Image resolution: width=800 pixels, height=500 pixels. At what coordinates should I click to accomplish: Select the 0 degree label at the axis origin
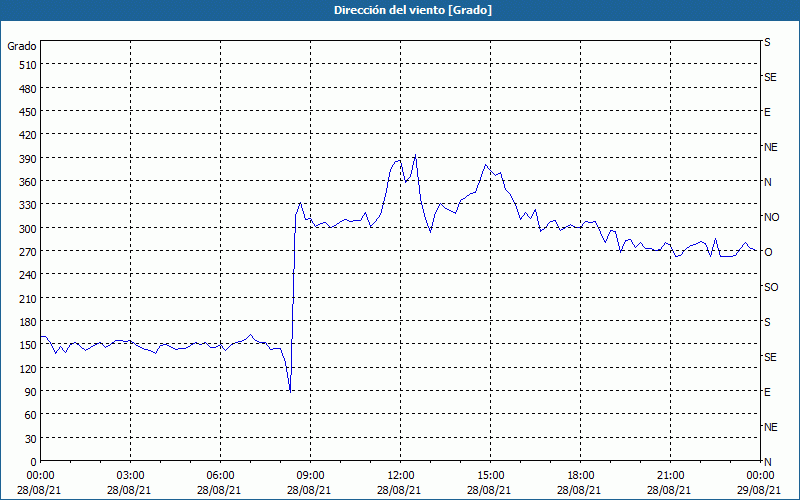click(x=33, y=462)
